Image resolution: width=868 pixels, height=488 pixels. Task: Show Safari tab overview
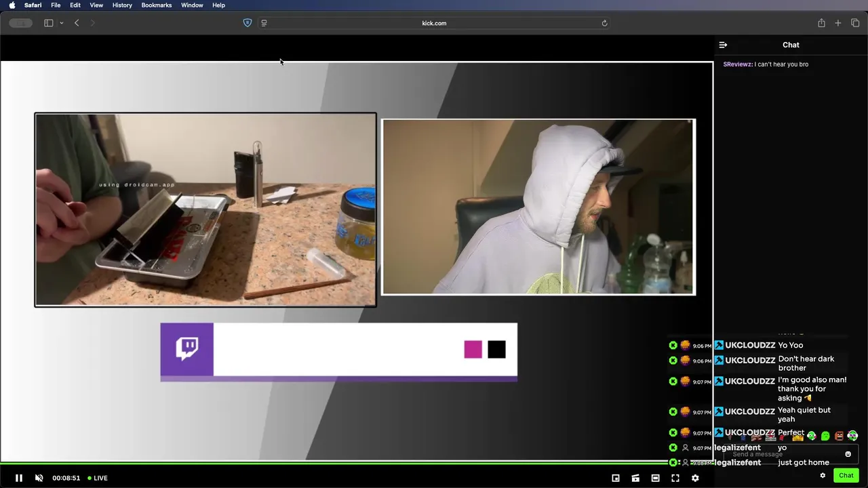[855, 23]
